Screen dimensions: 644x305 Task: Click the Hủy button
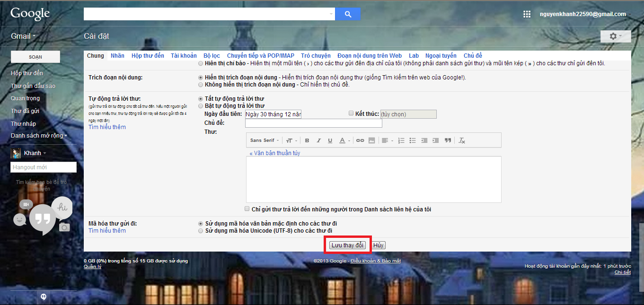coord(379,245)
